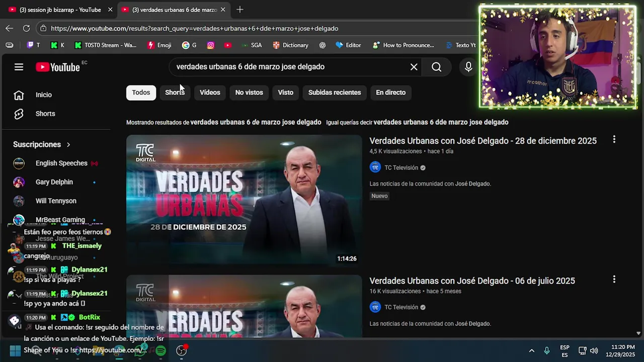The width and height of the screenshot is (644, 362).
Task: Open the Editor bookmark
Action: pyautogui.click(x=348, y=45)
